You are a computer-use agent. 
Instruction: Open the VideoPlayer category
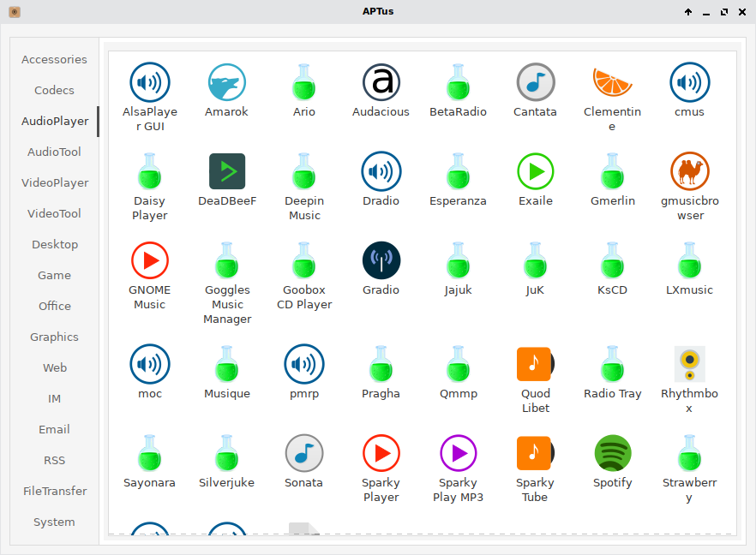[54, 183]
